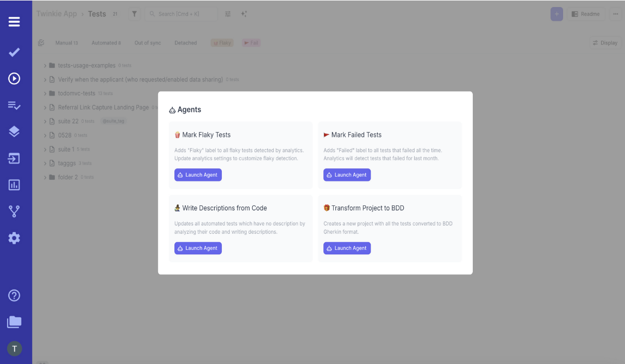Select the Manual tests tab
The height and width of the screenshot is (364, 625).
[67, 42]
